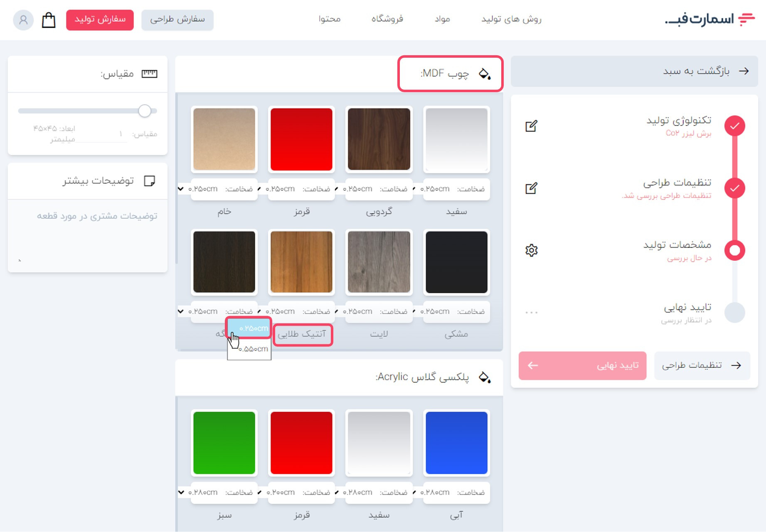Open the user profile avatar icon
Viewport: 766px width, 532px height.
[23, 20]
